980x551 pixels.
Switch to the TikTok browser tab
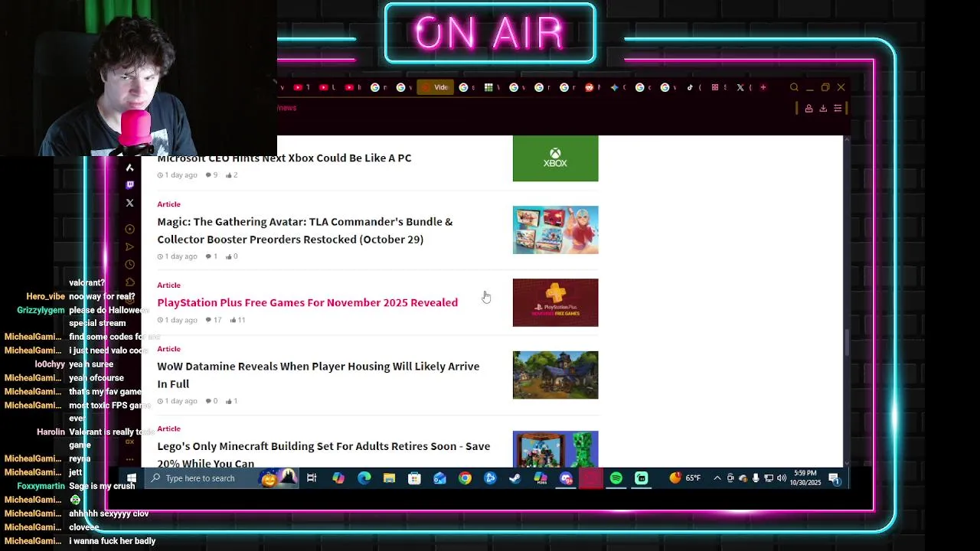click(x=693, y=87)
